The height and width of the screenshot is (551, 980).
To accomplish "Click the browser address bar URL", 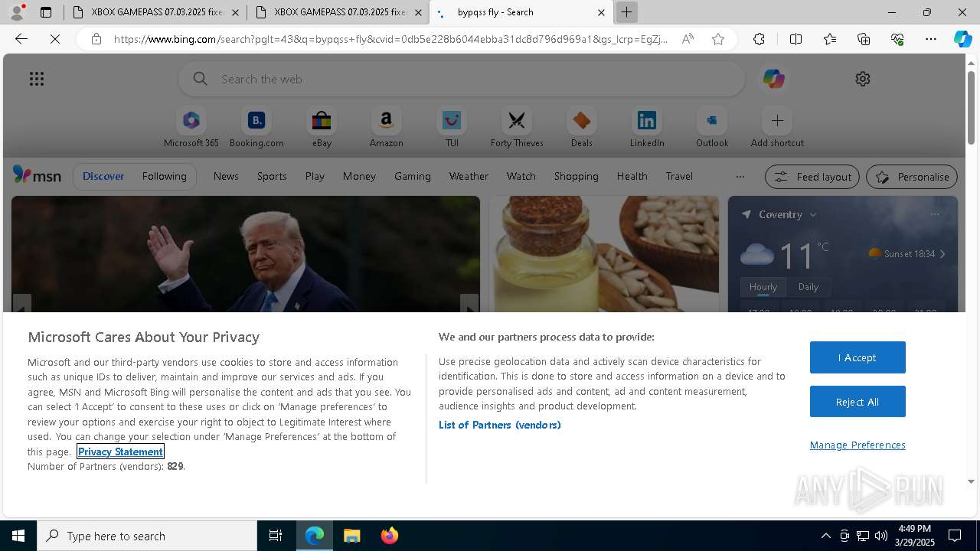I will (390, 39).
